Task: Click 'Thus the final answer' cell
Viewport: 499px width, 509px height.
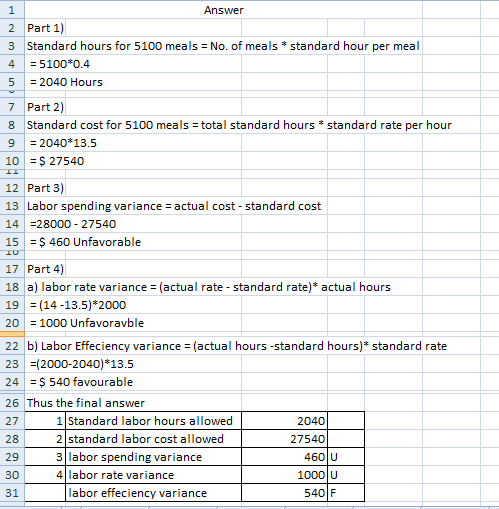Action: coord(86,403)
